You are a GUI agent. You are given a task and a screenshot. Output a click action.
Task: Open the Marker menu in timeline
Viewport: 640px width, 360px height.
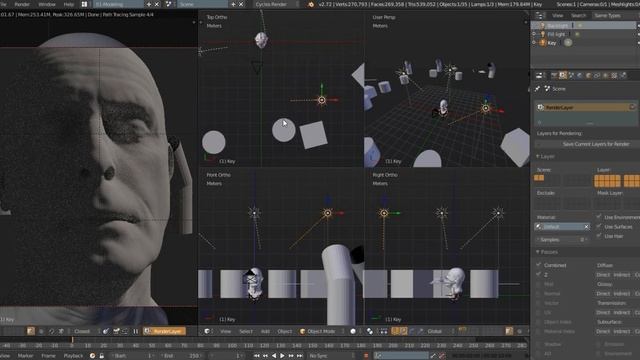[x=25, y=356]
